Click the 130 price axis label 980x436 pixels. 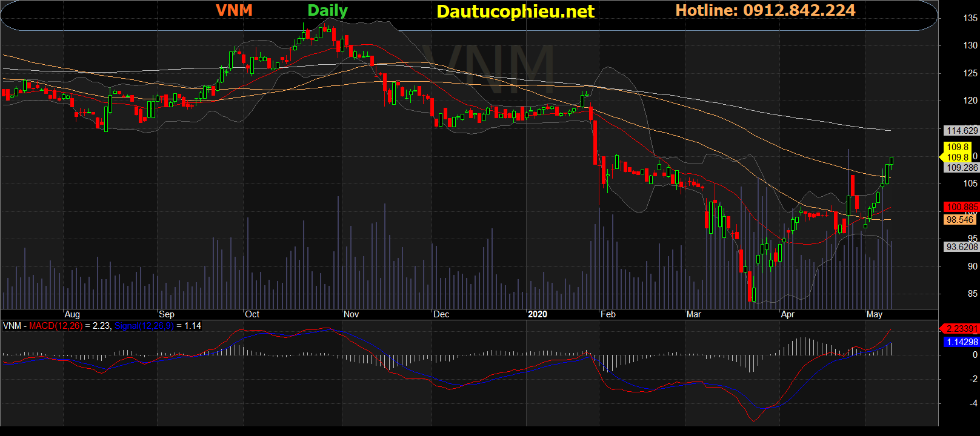[x=970, y=45]
